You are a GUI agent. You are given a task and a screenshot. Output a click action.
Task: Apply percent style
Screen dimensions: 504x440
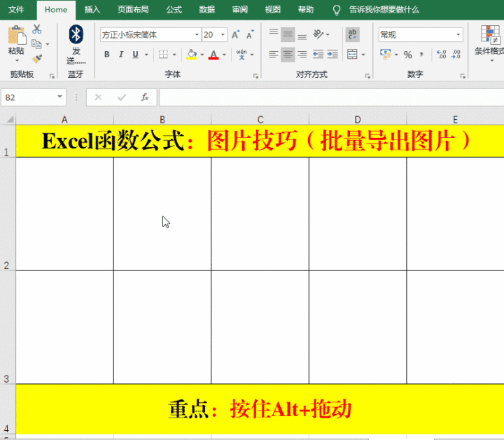[408, 55]
